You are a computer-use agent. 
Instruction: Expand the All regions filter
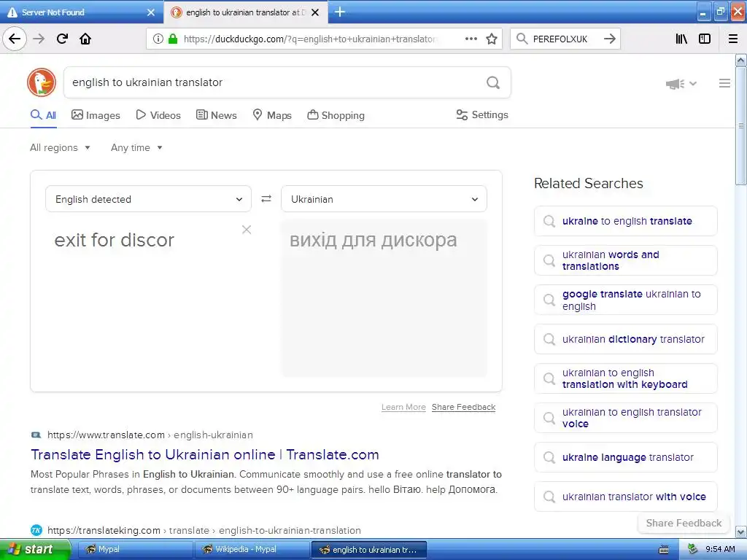pos(60,147)
